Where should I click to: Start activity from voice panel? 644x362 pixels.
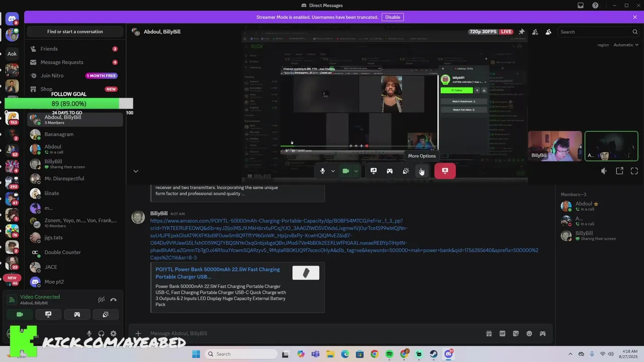(77, 314)
